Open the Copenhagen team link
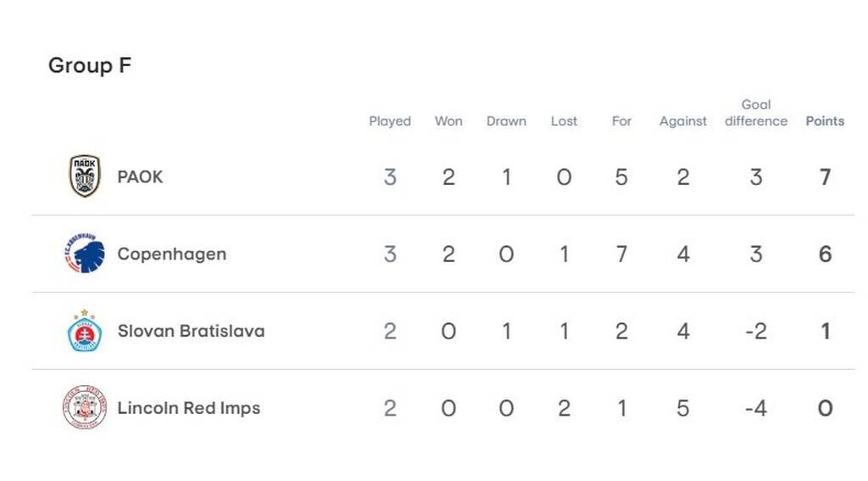This screenshot has width=868, height=481. click(171, 254)
